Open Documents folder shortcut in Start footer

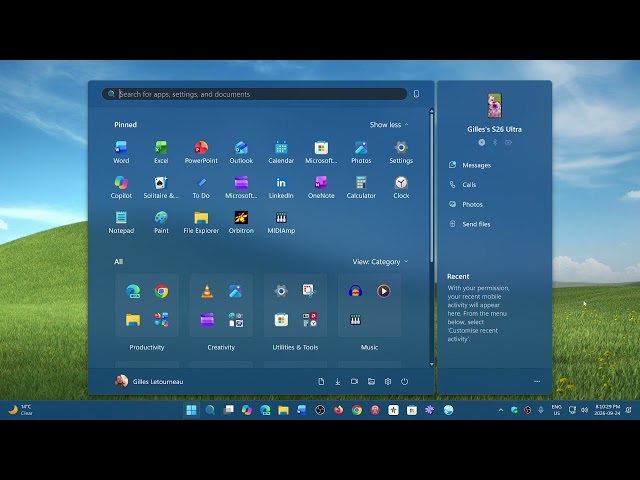[321, 381]
